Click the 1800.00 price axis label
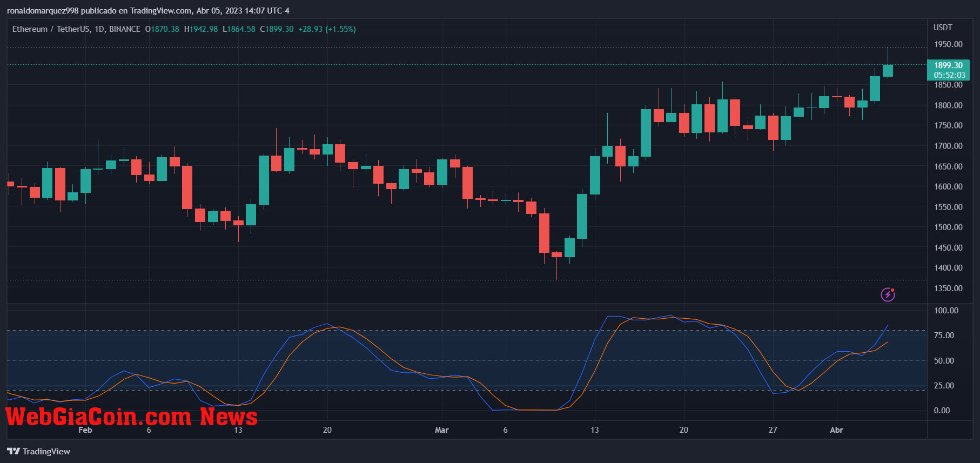The width and height of the screenshot is (980, 463). [948, 105]
